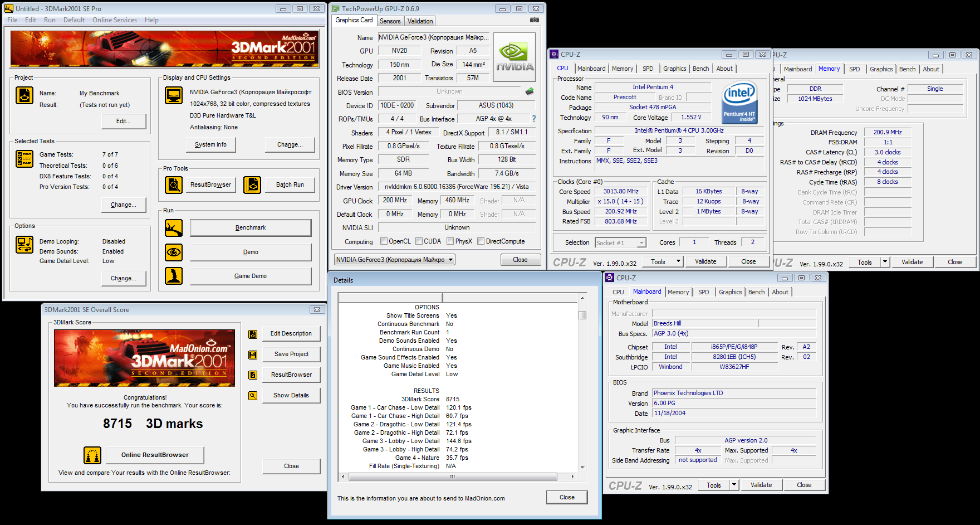980x525 pixels.
Task: Click the Options icon beside Demo Looping
Action: (x=24, y=245)
